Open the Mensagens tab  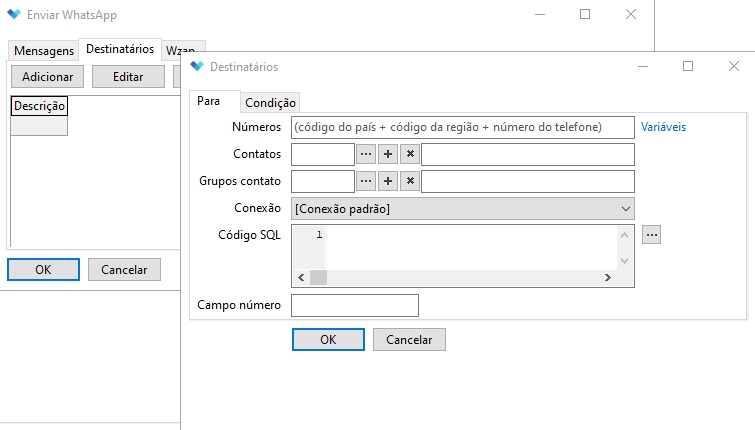click(x=43, y=51)
